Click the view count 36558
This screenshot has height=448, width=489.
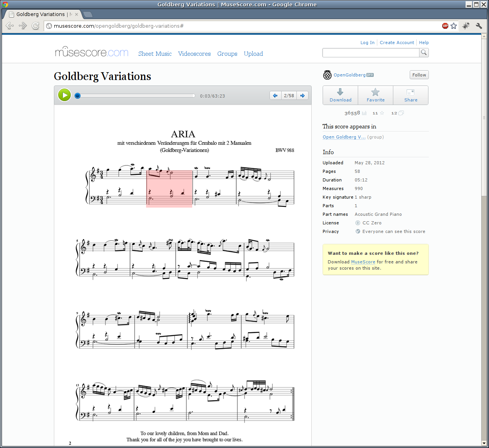tap(352, 113)
